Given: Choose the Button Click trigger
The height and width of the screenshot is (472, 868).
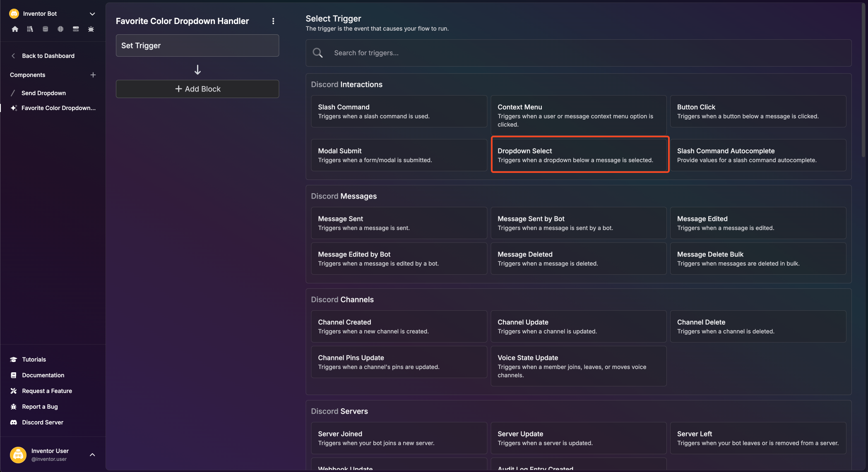Looking at the screenshot, I should (758, 111).
